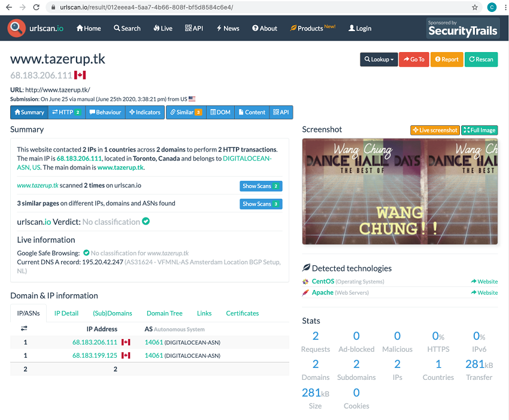Open the Lookup dropdown
Image resolution: width=509 pixels, height=420 pixels.
pos(379,59)
